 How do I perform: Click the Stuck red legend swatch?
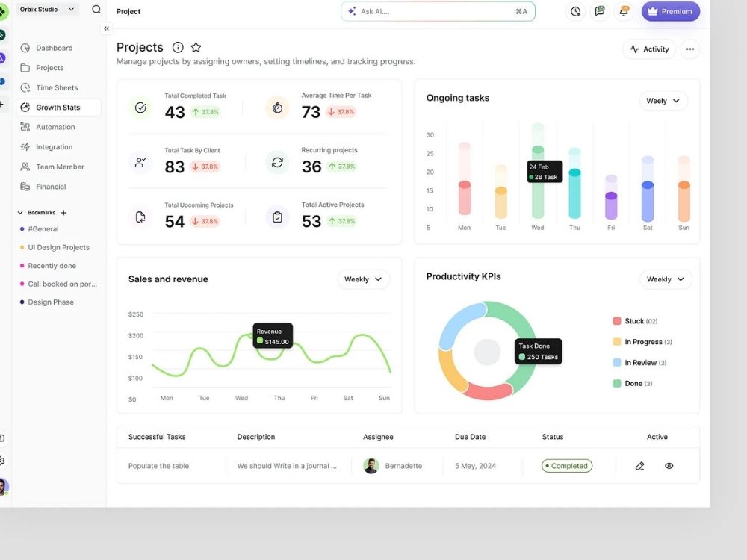(x=616, y=321)
